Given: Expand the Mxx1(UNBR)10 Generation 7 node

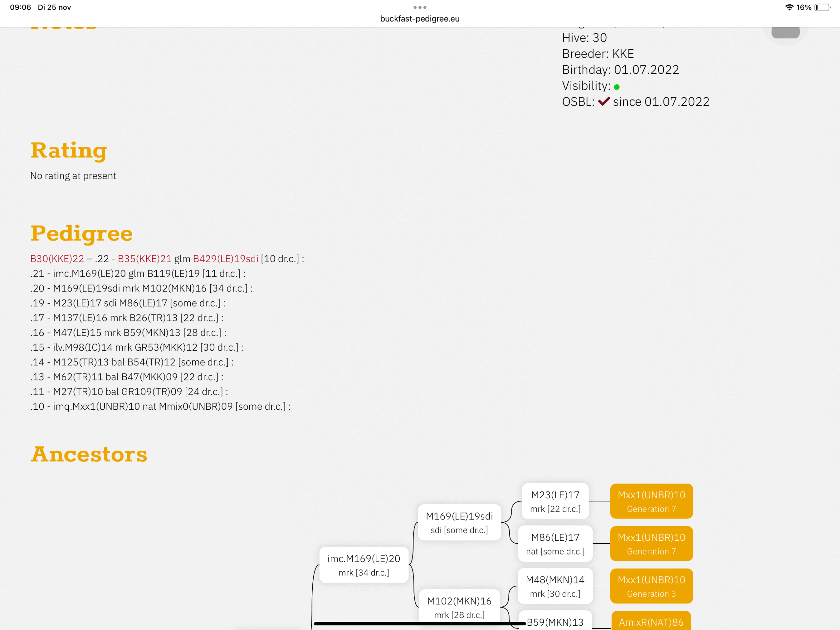Looking at the screenshot, I should tap(651, 501).
